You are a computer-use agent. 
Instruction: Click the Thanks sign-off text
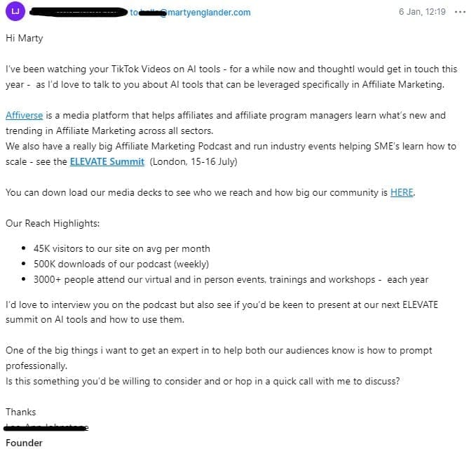20,412
